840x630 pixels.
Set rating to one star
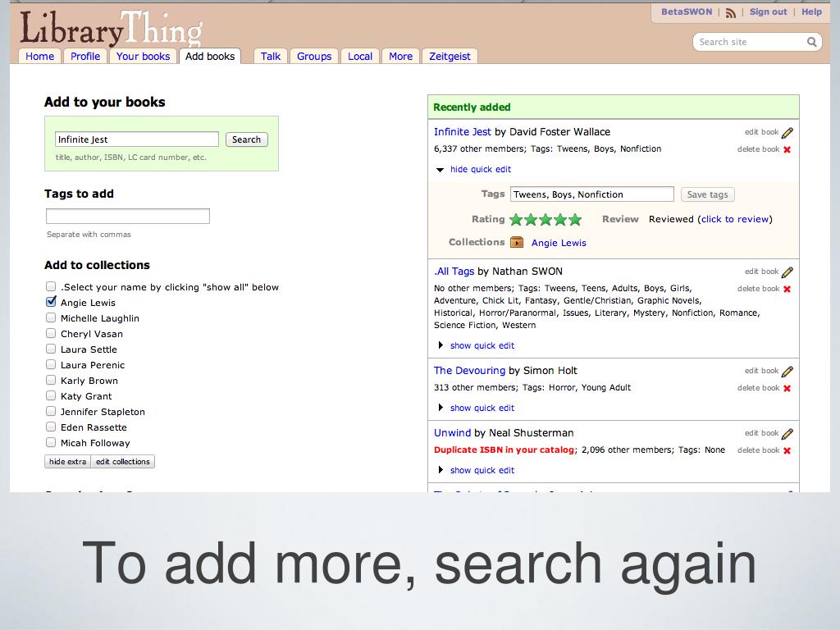click(516, 219)
